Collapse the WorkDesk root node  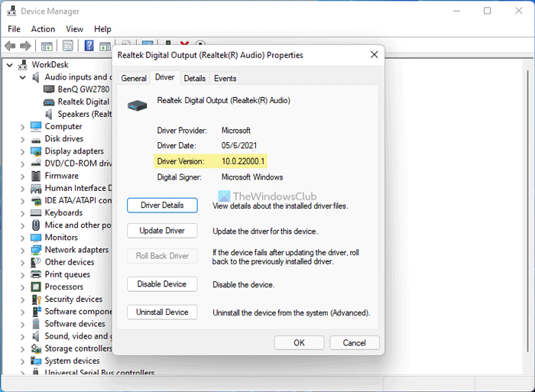tap(10, 65)
